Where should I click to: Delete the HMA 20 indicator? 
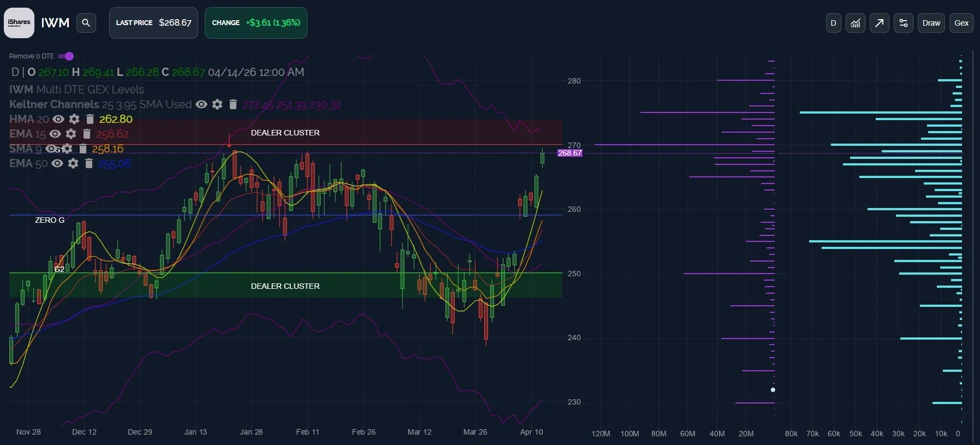(x=90, y=119)
